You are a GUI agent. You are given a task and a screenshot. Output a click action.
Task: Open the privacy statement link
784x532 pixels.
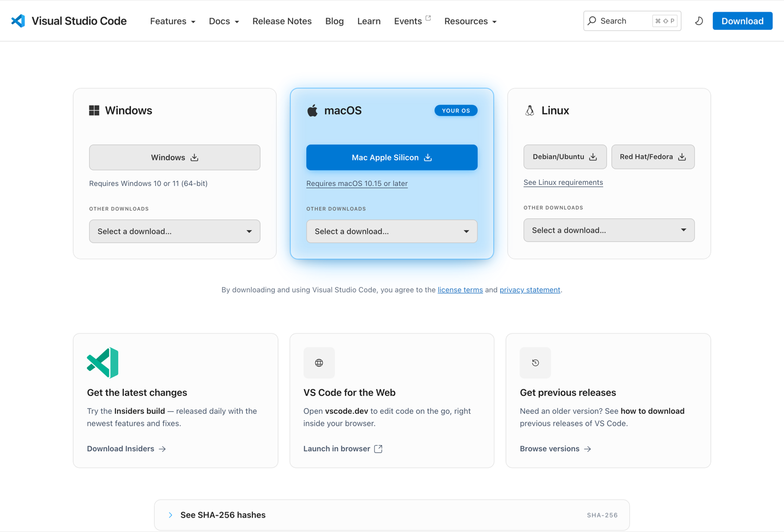(529, 290)
